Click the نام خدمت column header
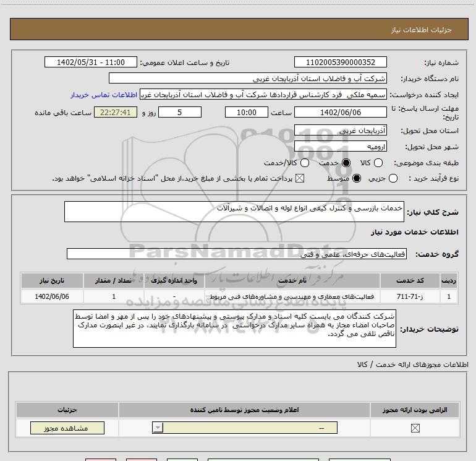Viewport: 476px width, 461px height. click(x=292, y=281)
